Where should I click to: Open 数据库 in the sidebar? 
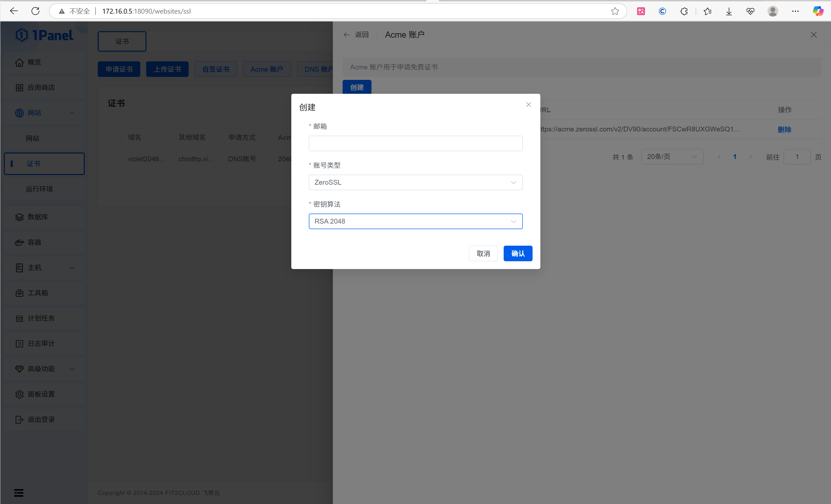click(38, 217)
